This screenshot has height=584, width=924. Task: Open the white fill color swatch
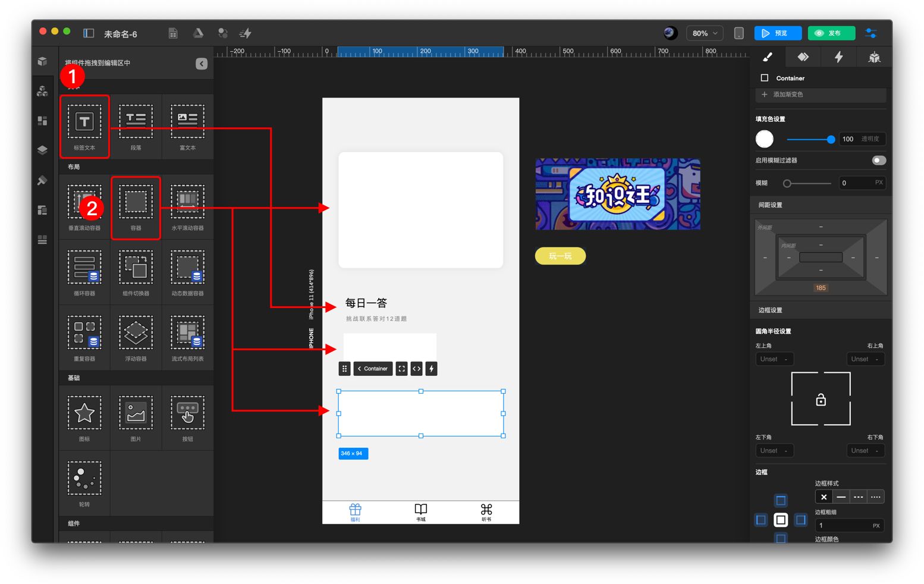765,139
